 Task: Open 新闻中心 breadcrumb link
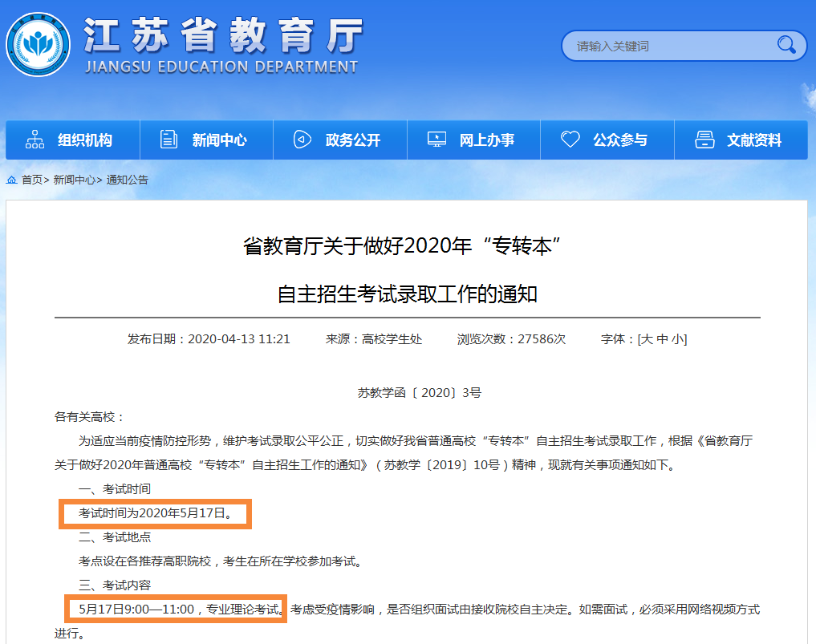(74, 180)
